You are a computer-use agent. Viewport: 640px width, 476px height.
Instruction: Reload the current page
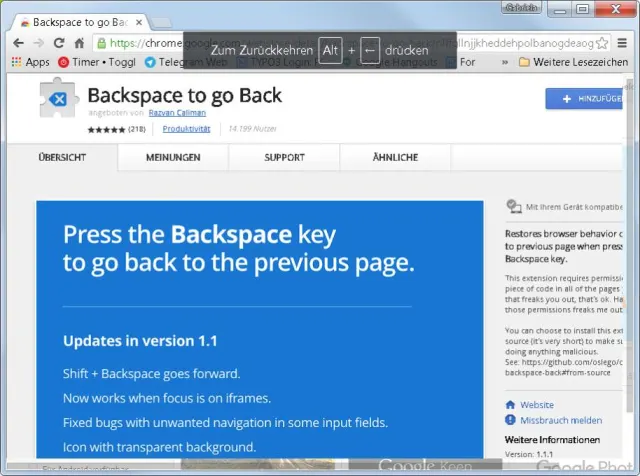[59, 43]
